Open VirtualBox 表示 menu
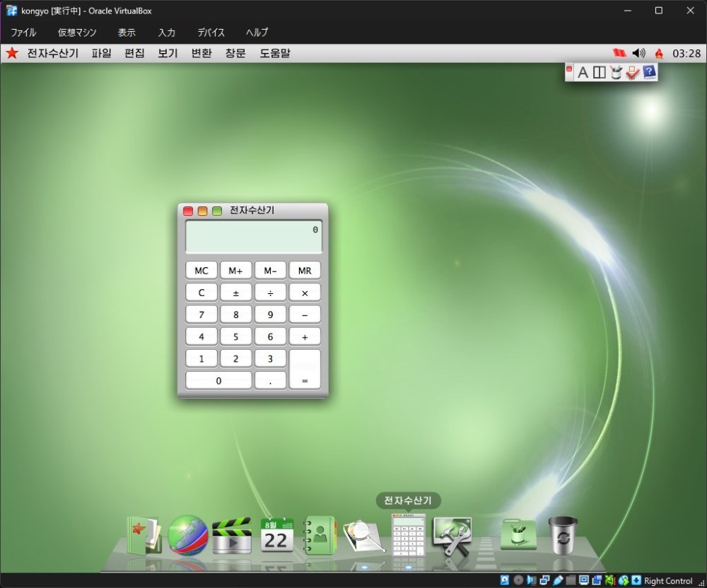The height and width of the screenshot is (588, 707). tap(127, 33)
